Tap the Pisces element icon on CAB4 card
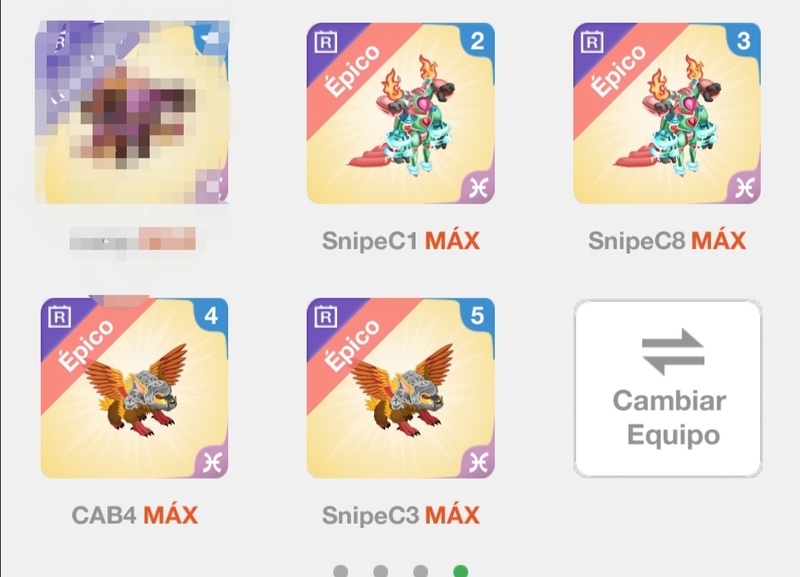The image size is (800, 577). [212, 463]
